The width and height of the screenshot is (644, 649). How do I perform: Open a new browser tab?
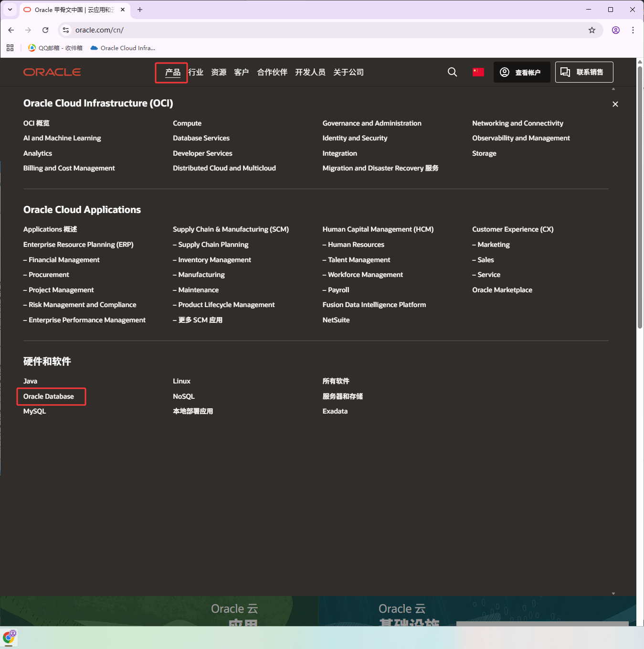140,10
